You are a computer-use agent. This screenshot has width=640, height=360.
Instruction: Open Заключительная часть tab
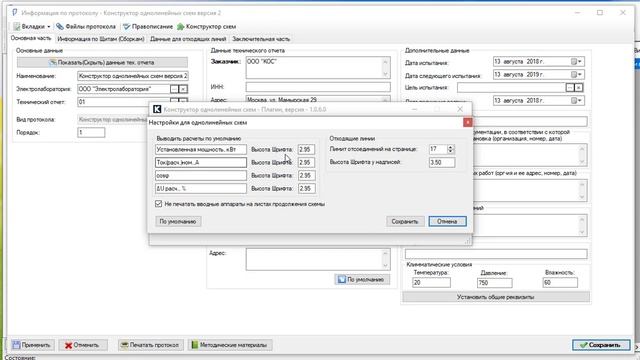point(261,39)
